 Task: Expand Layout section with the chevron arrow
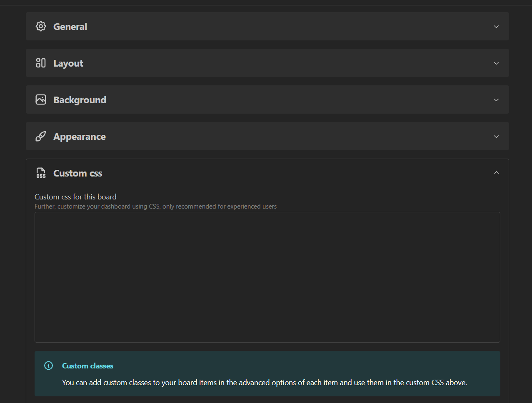pyautogui.click(x=496, y=63)
